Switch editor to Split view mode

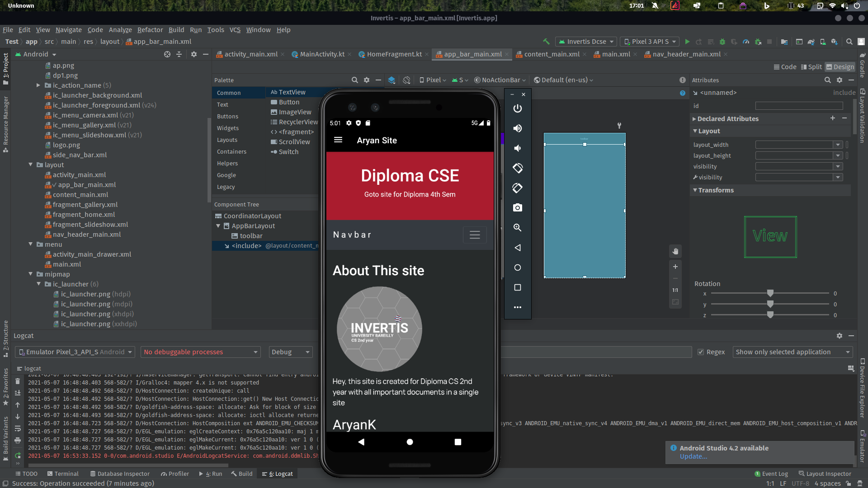point(811,67)
